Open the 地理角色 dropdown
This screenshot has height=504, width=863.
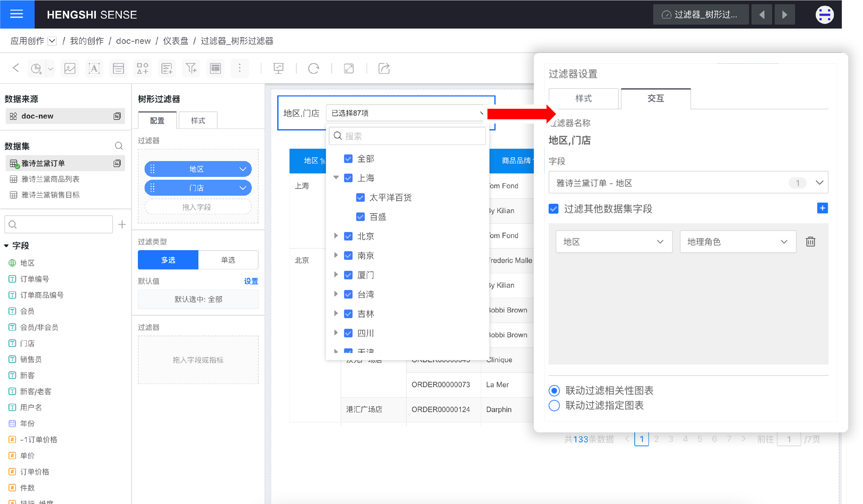tap(738, 242)
